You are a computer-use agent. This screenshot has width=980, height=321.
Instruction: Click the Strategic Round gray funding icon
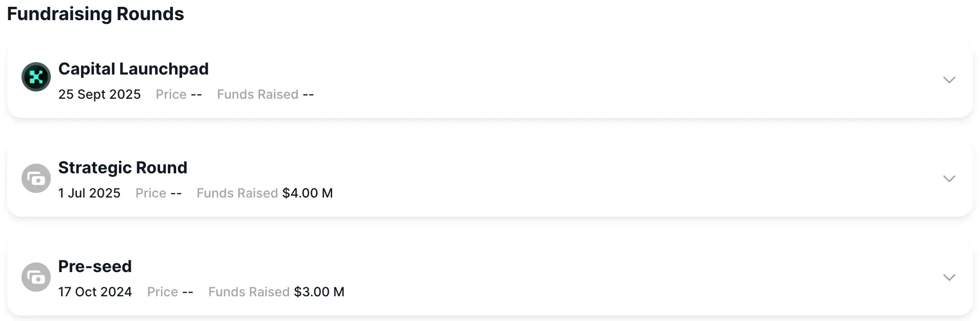pyautogui.click(x=36, y=178)
